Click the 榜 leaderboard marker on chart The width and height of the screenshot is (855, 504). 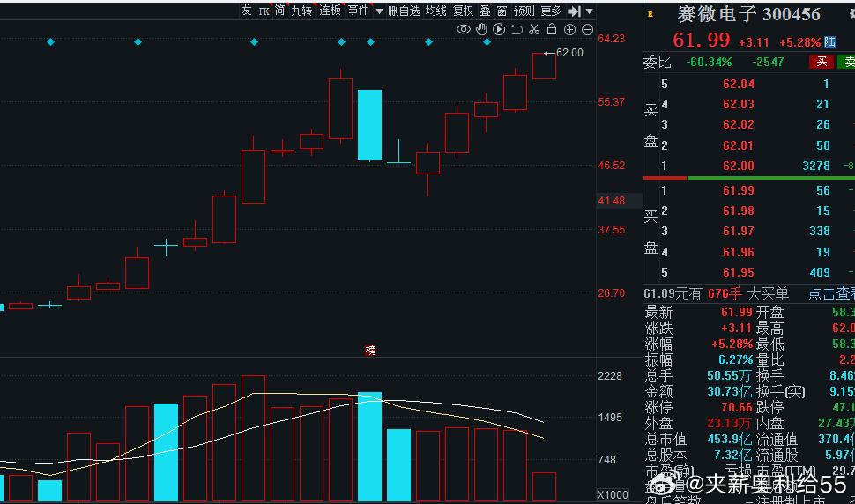coord(370,351)
